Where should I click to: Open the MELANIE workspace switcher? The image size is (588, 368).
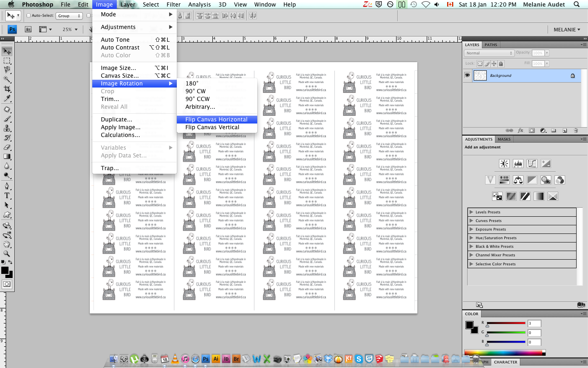(x=567, y=29)
